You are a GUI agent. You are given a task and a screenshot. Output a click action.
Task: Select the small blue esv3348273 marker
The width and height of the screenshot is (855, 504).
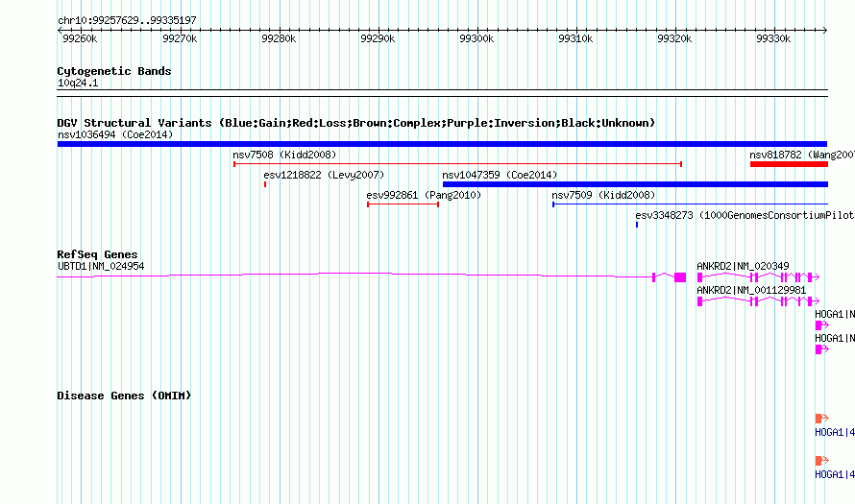point(637,225)
